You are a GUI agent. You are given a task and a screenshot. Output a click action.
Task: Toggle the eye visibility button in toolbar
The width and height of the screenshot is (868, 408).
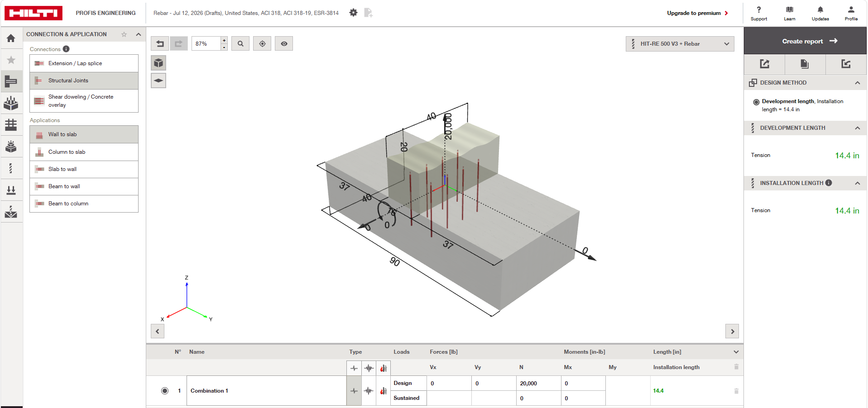(284, 43)
